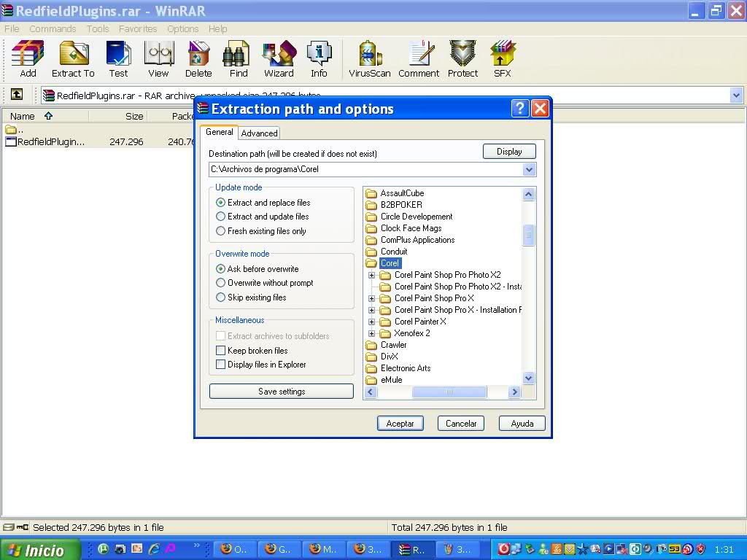The image size is (747, 560).
Task: Click in the destination path field
Action: tap(366, 169)
